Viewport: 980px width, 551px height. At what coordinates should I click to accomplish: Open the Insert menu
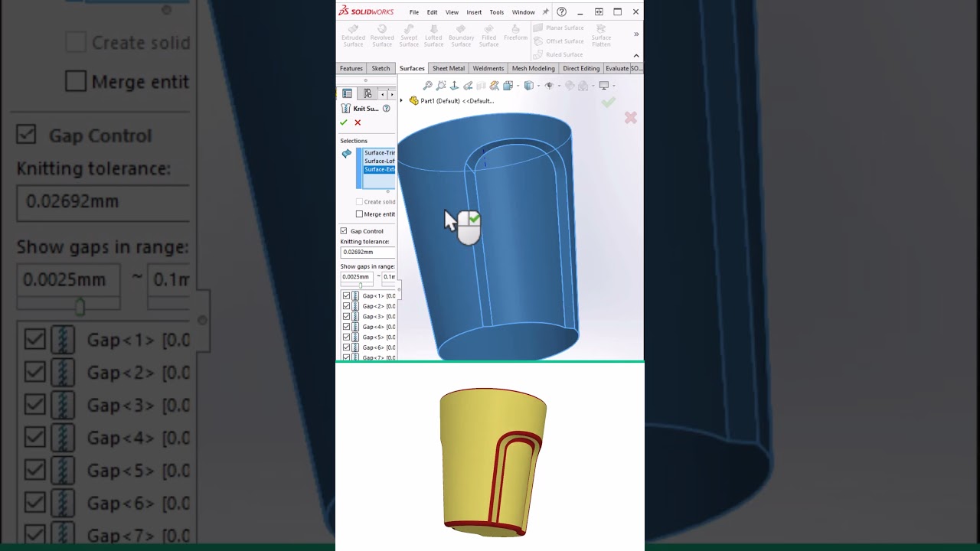click(x=474, y=12)
